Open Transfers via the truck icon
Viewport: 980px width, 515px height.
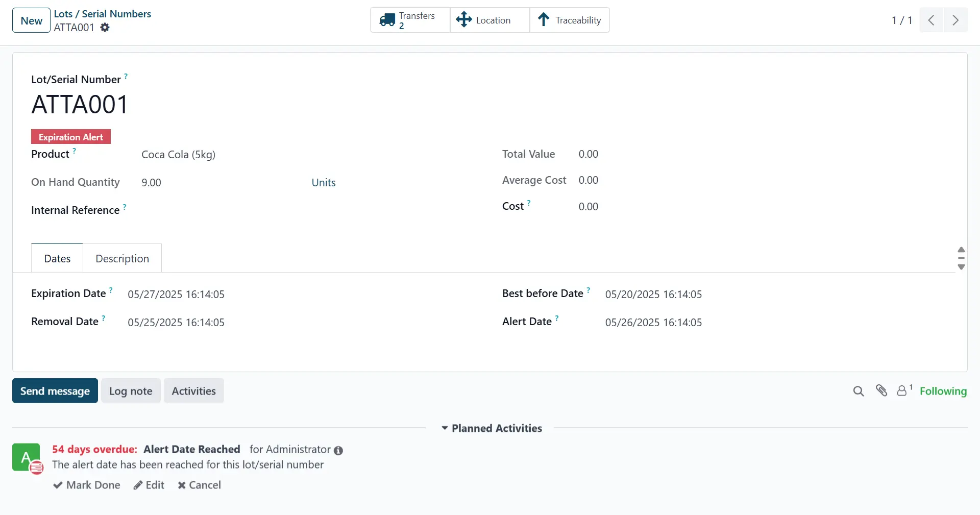pyautogui.click(x=387, y=20)
